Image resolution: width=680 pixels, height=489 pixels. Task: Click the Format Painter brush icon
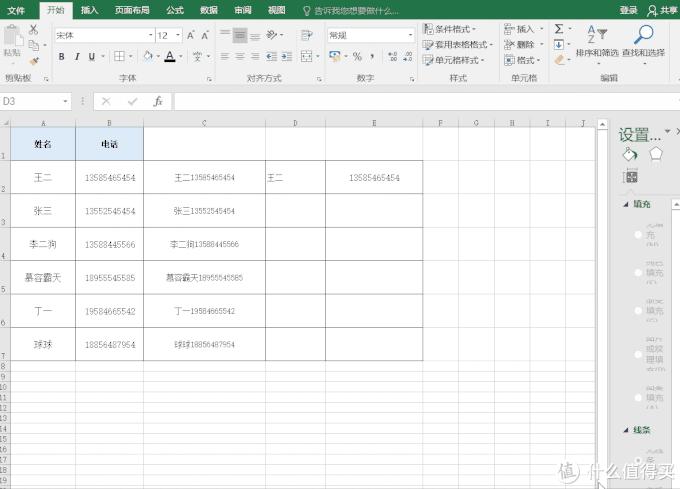34,61
